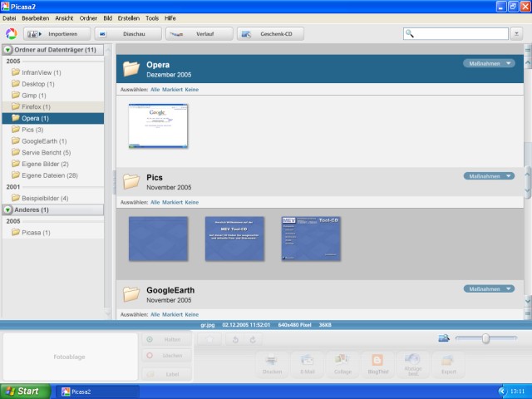This screenshot has width=532, height=399.
Task: Collapse the Anderes section arrow
Action: 7,210
